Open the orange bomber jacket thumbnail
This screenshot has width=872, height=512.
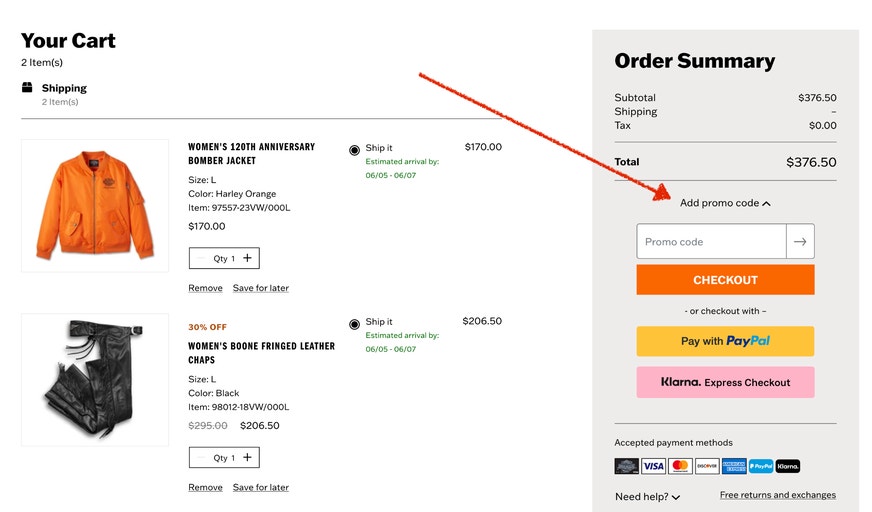coord(95,206)
